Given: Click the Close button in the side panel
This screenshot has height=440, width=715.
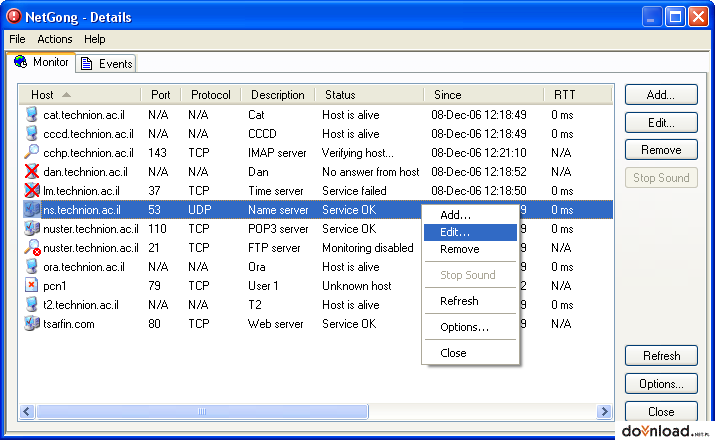Looking at the screenshot, I should (x=661, y=412).
